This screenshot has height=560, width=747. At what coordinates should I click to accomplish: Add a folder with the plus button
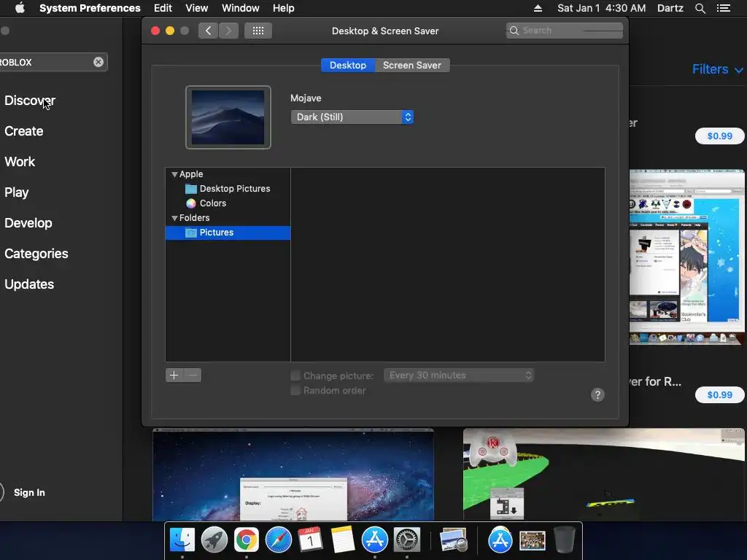174,376
